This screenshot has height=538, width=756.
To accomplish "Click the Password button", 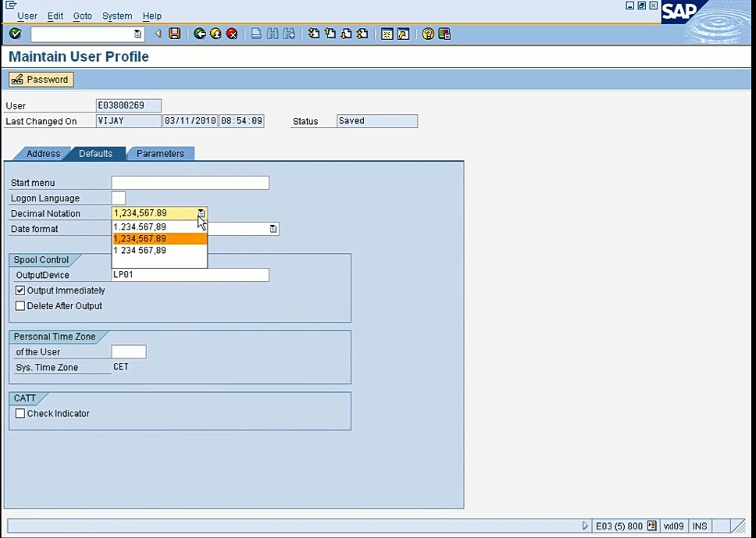I will [41, 80].
